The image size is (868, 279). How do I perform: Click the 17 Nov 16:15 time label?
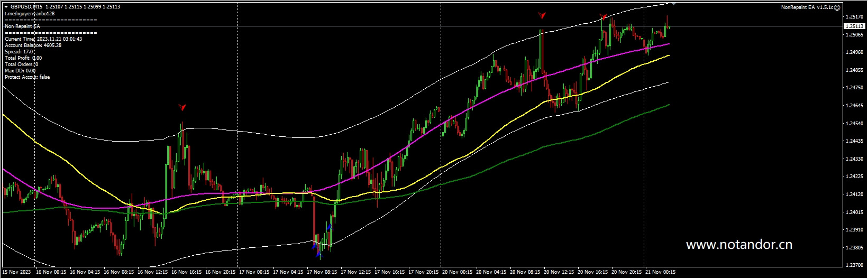pyautogui.click(x=390, y=272)
